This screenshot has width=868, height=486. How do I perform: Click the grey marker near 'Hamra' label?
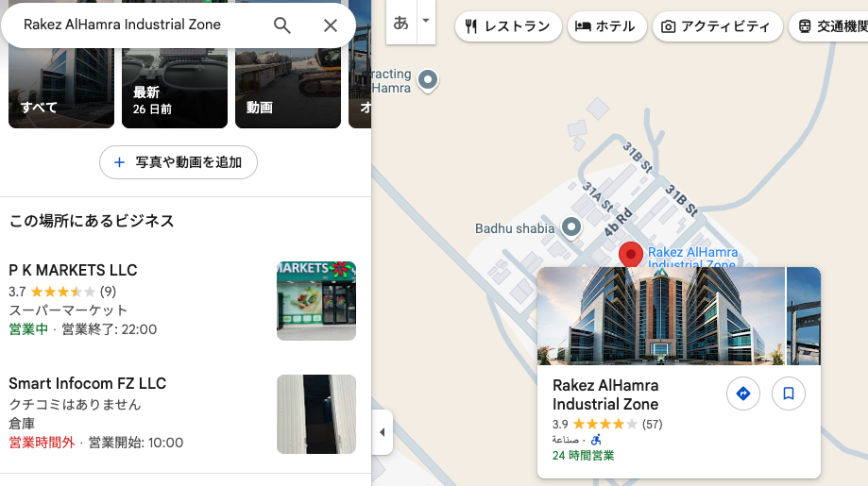(x=428, y=80)
